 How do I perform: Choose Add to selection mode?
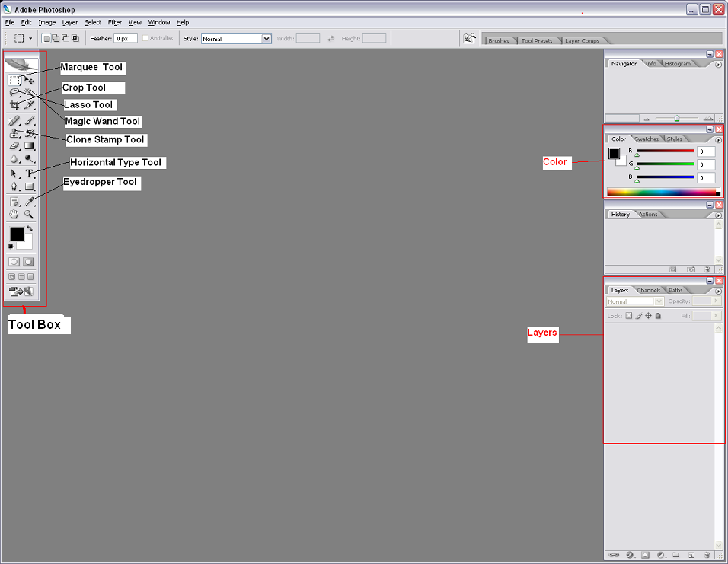coord(55,39)
